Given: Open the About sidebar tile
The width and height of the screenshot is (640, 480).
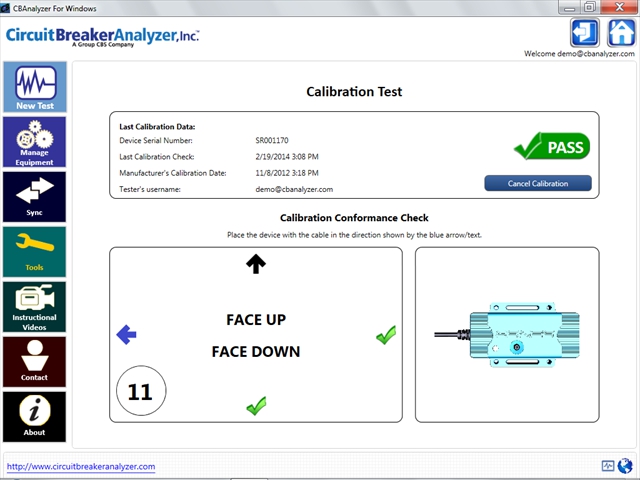Looking at the screenshot, I should (x=34, y=417).
